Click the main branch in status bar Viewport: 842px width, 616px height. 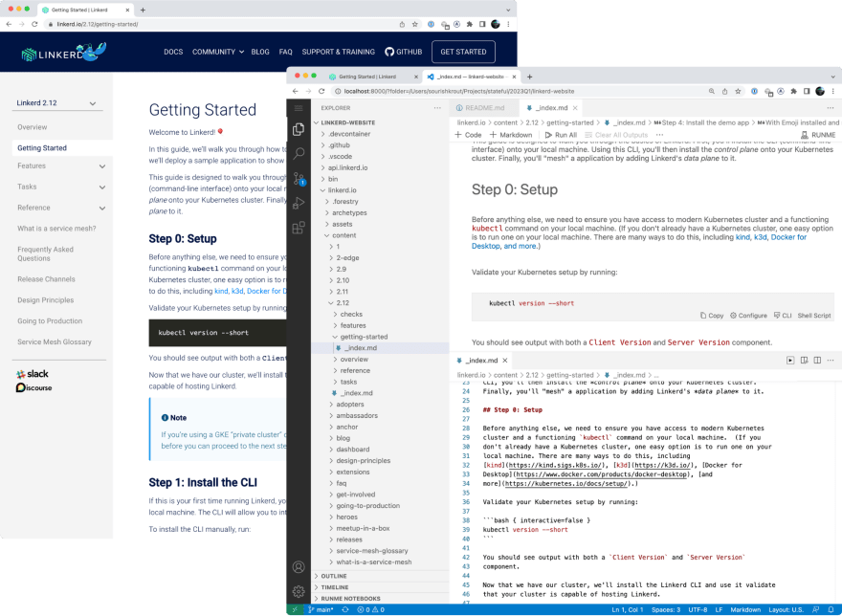[321, 609]
